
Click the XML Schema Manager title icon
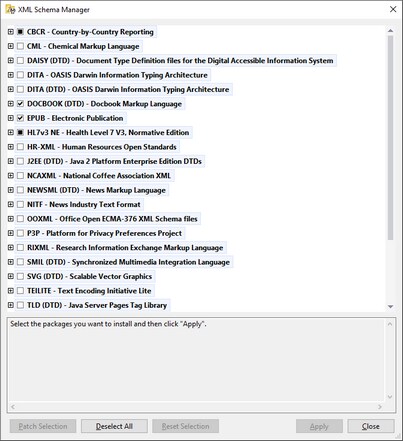[10, 9]
